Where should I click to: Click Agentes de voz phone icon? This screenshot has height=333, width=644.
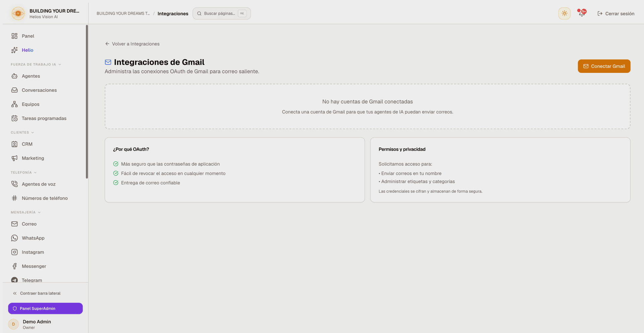tap(14, 184)
